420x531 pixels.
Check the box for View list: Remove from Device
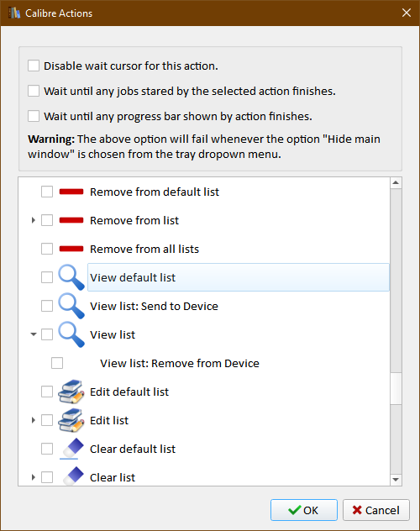[x=57, y=363]
